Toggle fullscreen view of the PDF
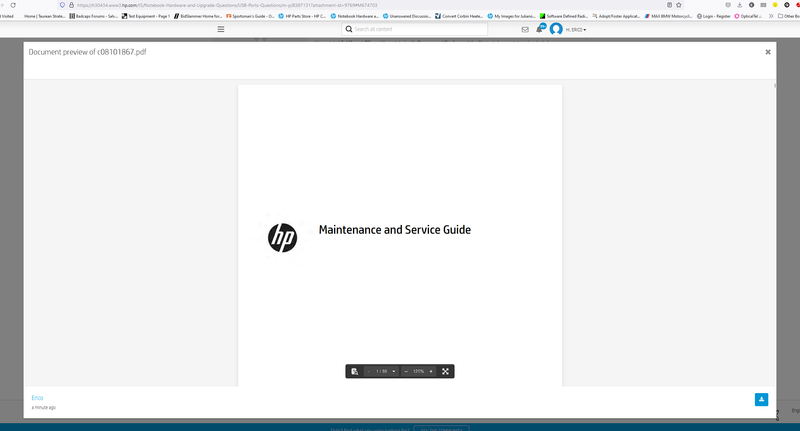Image resolution: width=800 pixels, height=431 pixels. point(445,371)
